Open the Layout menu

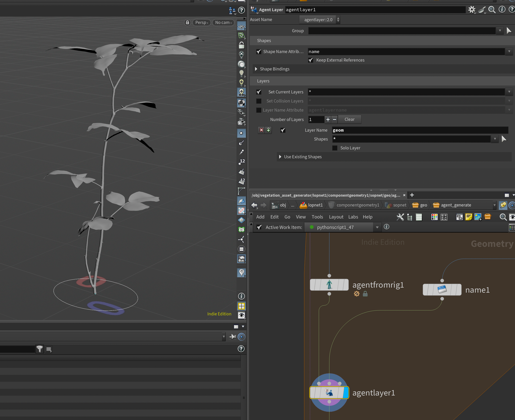336,217
